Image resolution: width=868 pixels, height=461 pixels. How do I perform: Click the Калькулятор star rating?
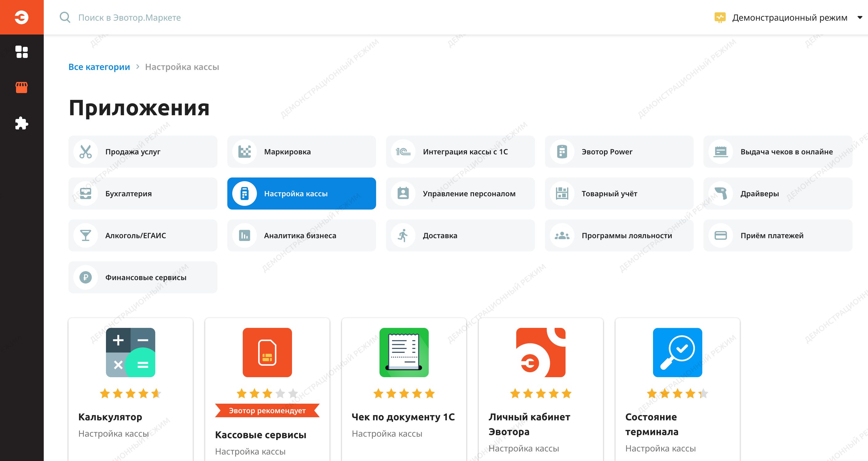130,393
